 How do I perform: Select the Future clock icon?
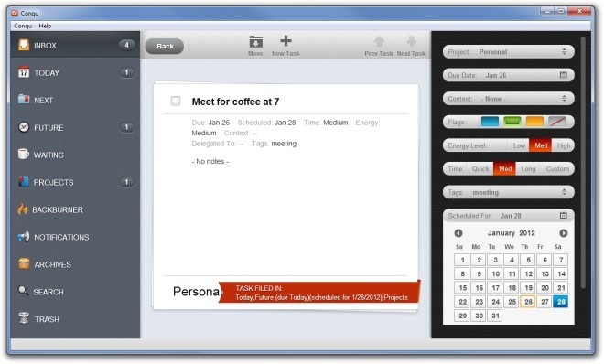[x=24, y=127]
